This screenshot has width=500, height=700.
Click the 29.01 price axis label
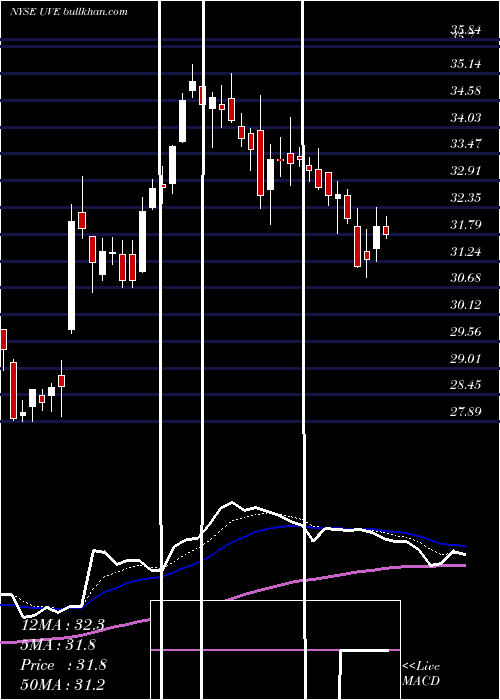466,358
